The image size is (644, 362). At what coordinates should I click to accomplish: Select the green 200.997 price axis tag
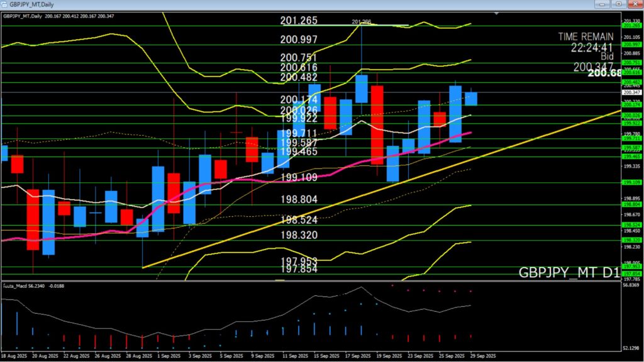tap(631, 45)
